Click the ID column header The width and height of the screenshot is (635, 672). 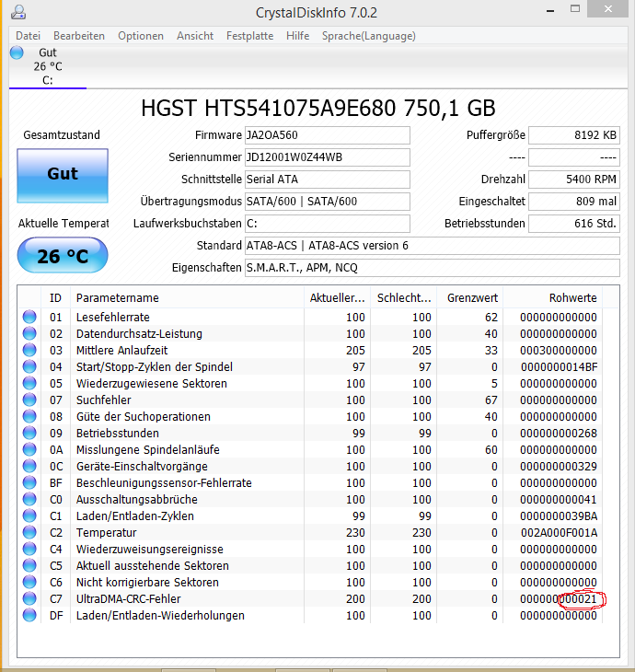click(x=56, y=298)
